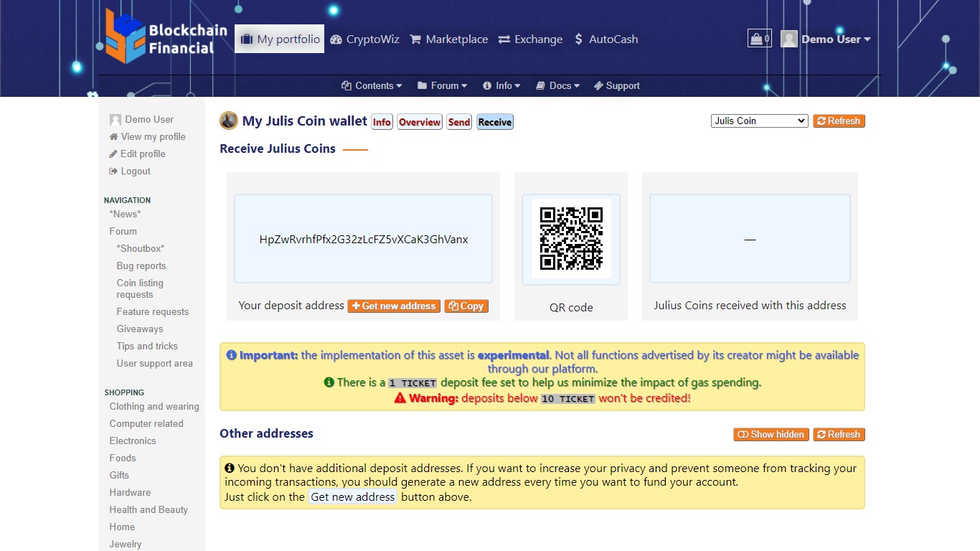Screen dimensions: 980x551
Task: Expand the Forum dropdown menu
Action: click(442, 86)
